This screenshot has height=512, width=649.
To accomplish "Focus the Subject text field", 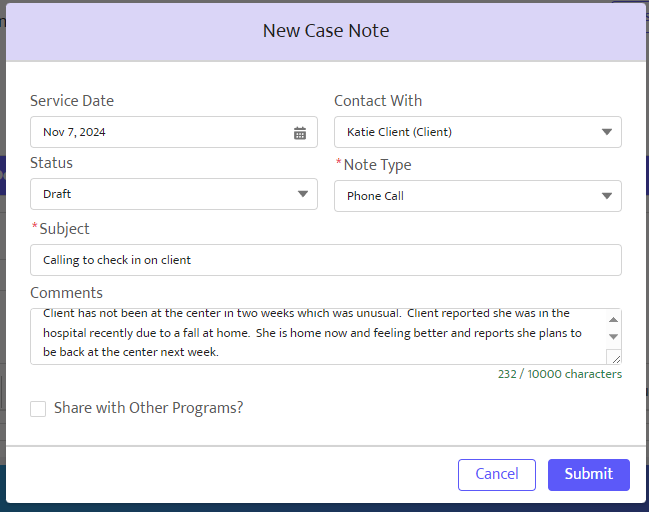I will coord(326,260).
